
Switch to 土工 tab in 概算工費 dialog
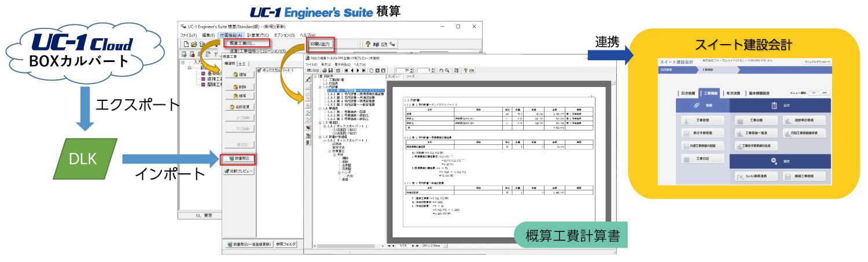click(242, 63)
